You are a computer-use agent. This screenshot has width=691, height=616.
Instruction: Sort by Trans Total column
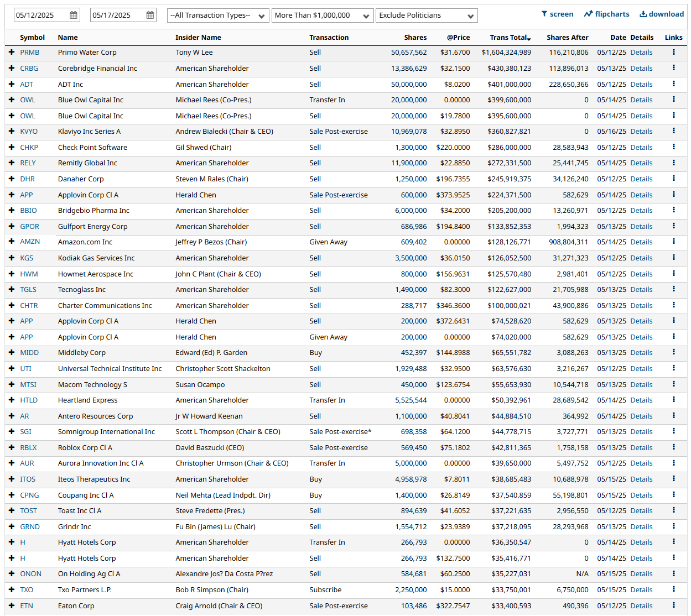510,38
